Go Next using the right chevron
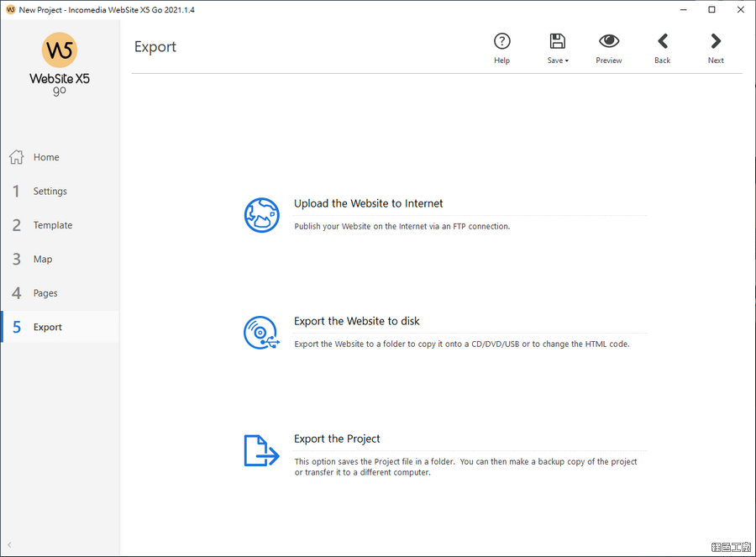The width and height of the screenshot is (756, 557). coord(716,41)
